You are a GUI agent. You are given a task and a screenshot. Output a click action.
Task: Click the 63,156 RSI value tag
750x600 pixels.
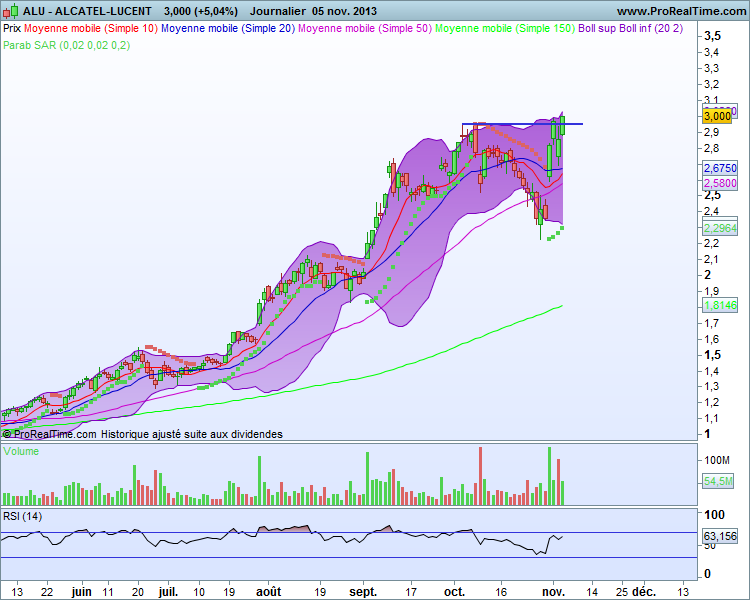pyautogui.click(x=720, y=536)
